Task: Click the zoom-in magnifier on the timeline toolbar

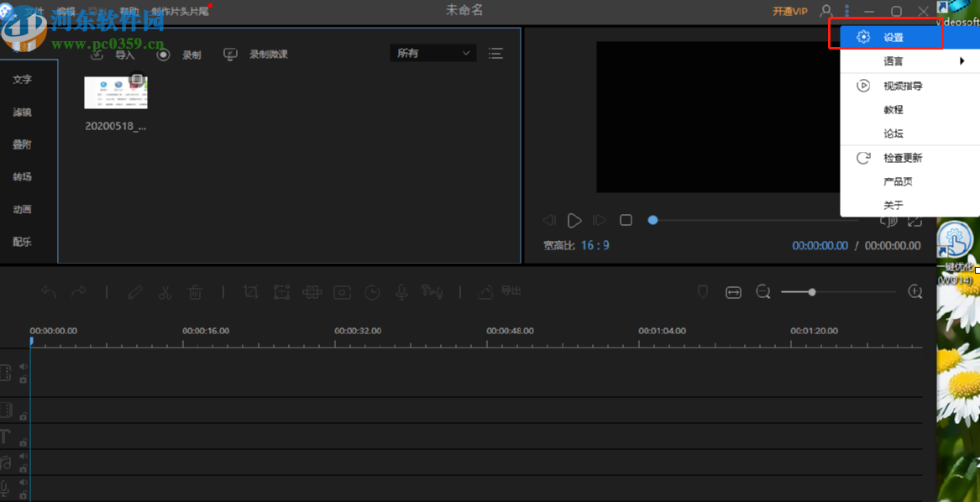Action: 915,292
